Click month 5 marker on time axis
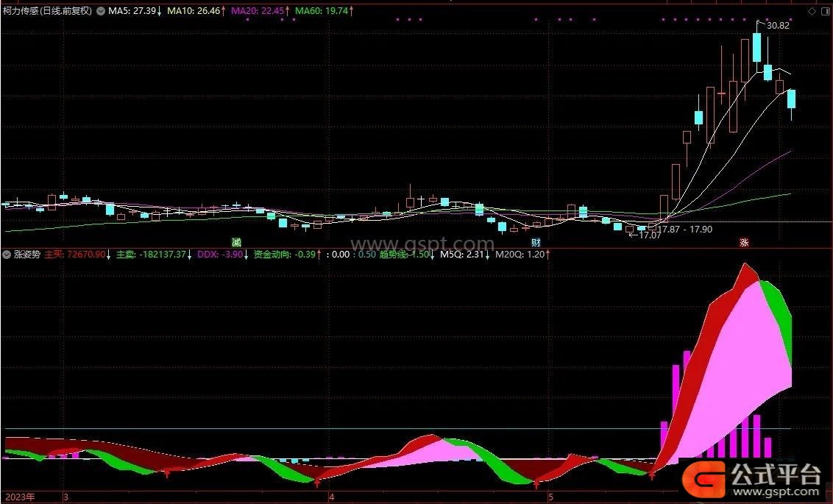 pyautogui.click(x=551, y=497)
